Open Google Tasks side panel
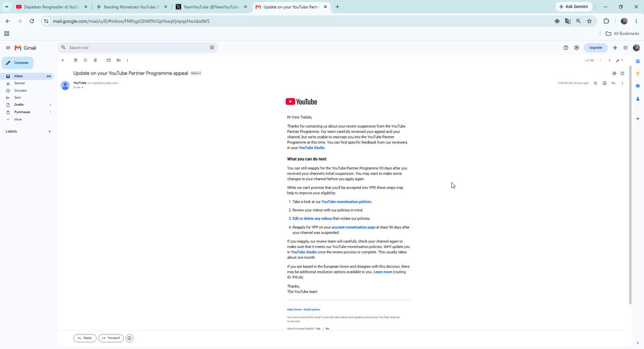The image size is (644, 349). 638,86
